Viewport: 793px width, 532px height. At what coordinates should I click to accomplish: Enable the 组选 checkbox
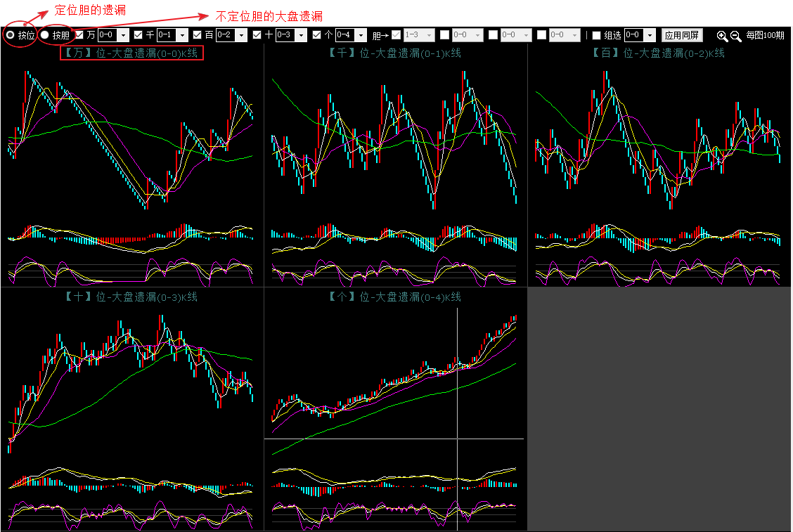[597, 35]
